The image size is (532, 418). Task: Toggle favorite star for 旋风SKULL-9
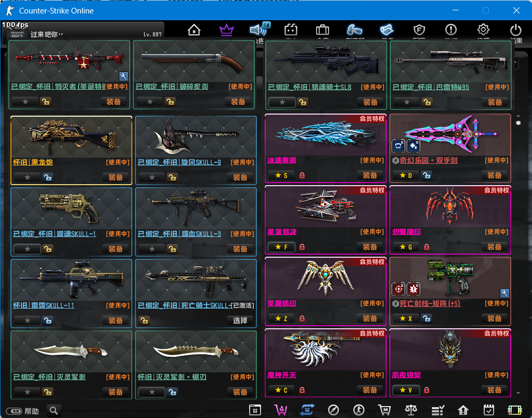pos(152,177)
